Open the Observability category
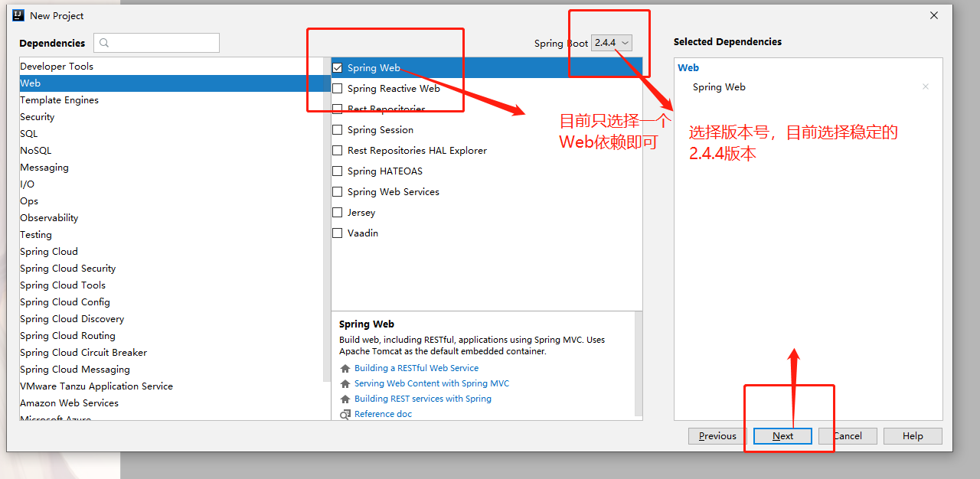The height and width of the screenshot is (479, 980). pyautogui.click(x=171, y=218)
